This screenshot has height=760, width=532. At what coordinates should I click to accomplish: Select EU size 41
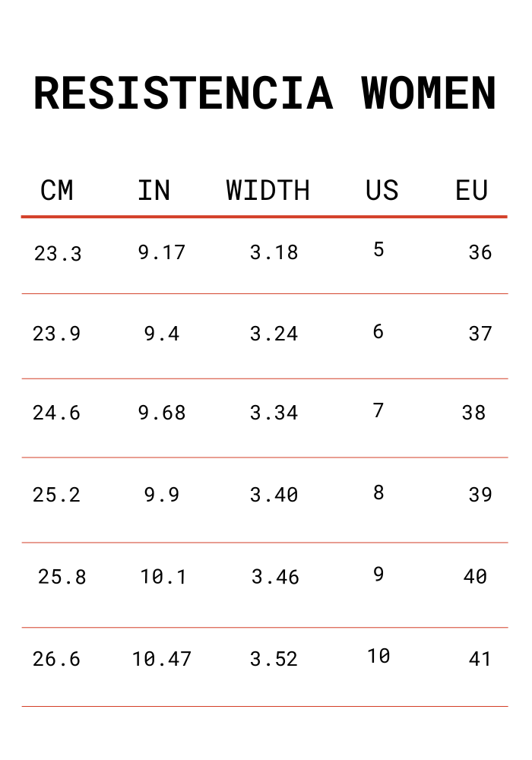coord(480,659)
